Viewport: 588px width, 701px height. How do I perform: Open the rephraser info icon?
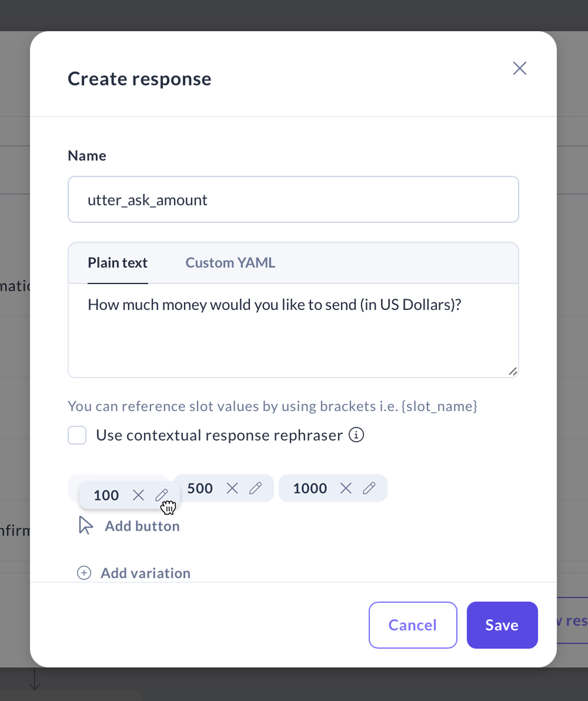(x=356, y=435)
